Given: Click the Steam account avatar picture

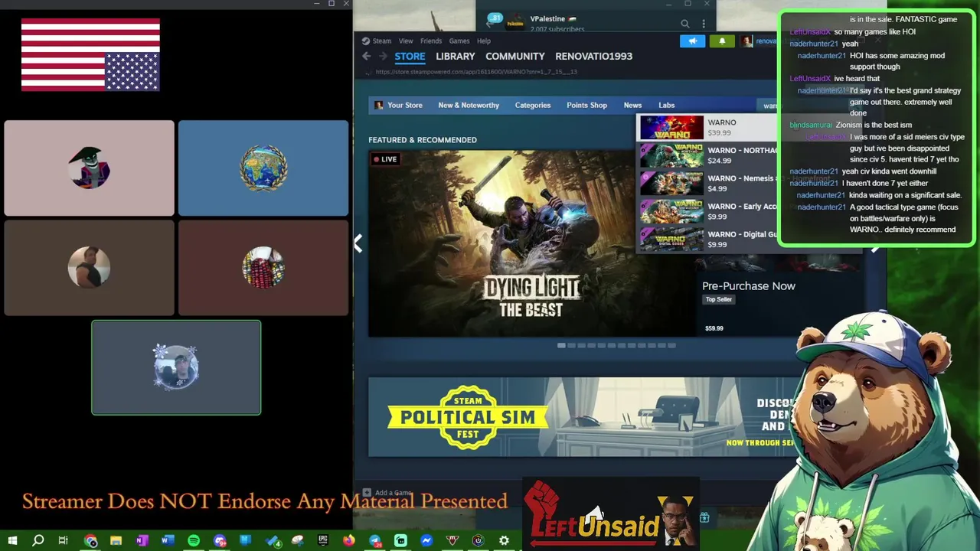Looking at the screenshot, I should pyautogui.click(x=746, y=41).
